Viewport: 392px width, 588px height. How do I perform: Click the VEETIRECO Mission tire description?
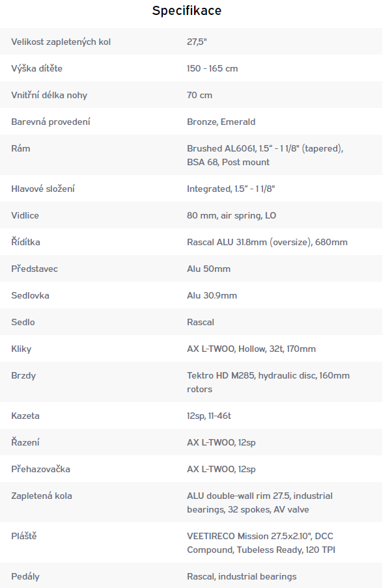coord(261,543)
